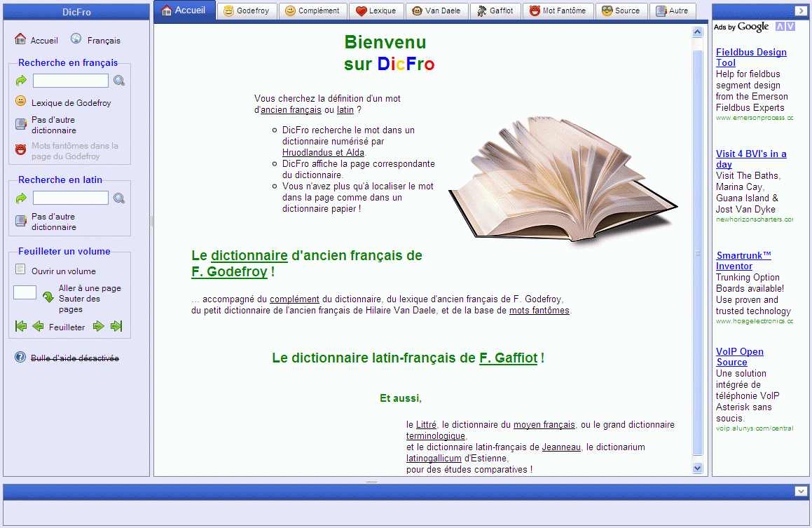Flip to previous page with green arrow

(38, 326)
